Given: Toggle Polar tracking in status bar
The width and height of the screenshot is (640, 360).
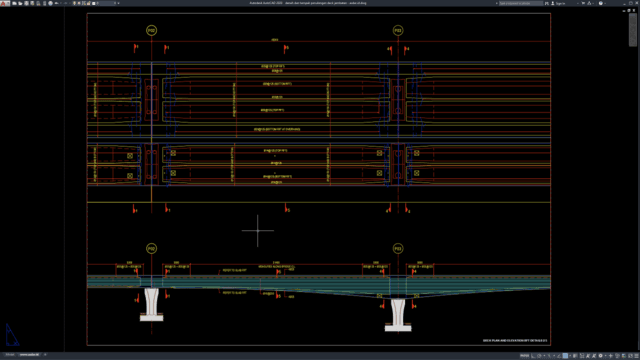Looking at the screenshot, I should tap(539, 356).
